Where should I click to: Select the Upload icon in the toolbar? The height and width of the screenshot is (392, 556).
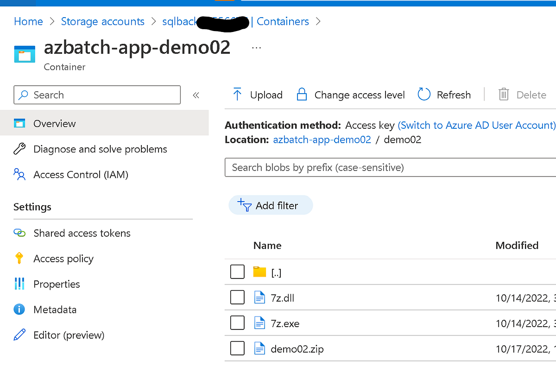[x=237, y=94]
